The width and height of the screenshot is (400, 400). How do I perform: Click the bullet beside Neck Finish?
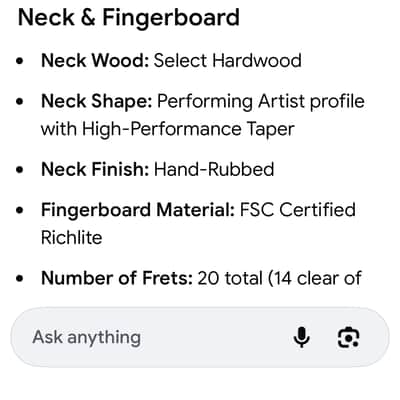[x=20, y=170]
